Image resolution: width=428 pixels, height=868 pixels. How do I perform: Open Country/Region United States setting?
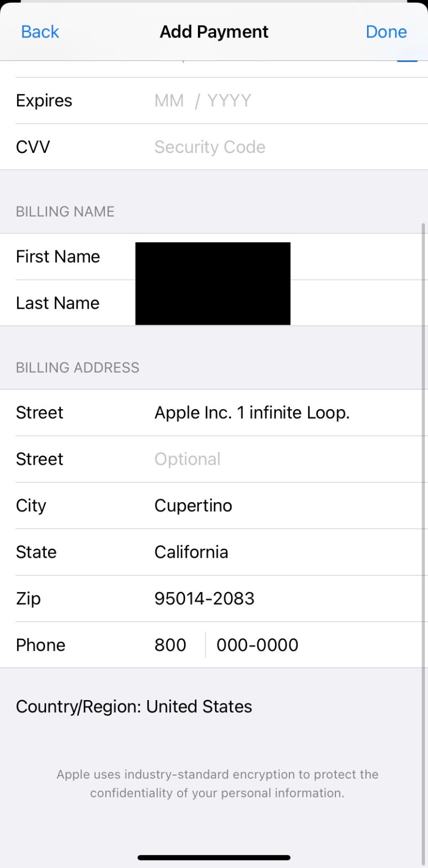tap(134, 707)
